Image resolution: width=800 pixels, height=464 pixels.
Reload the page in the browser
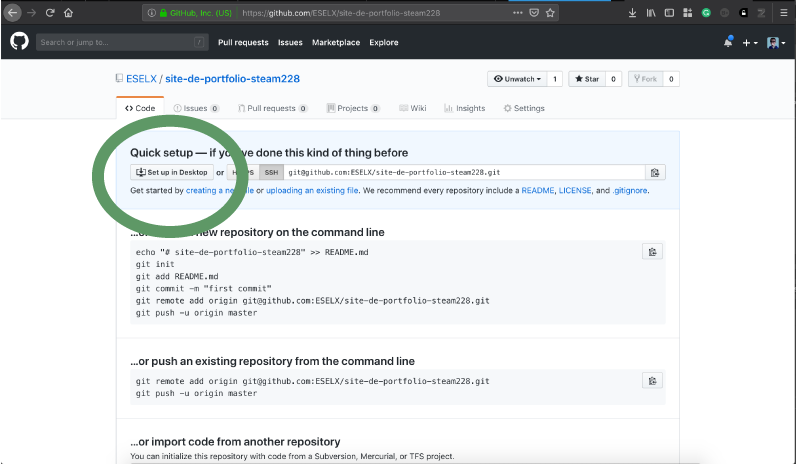48,13
